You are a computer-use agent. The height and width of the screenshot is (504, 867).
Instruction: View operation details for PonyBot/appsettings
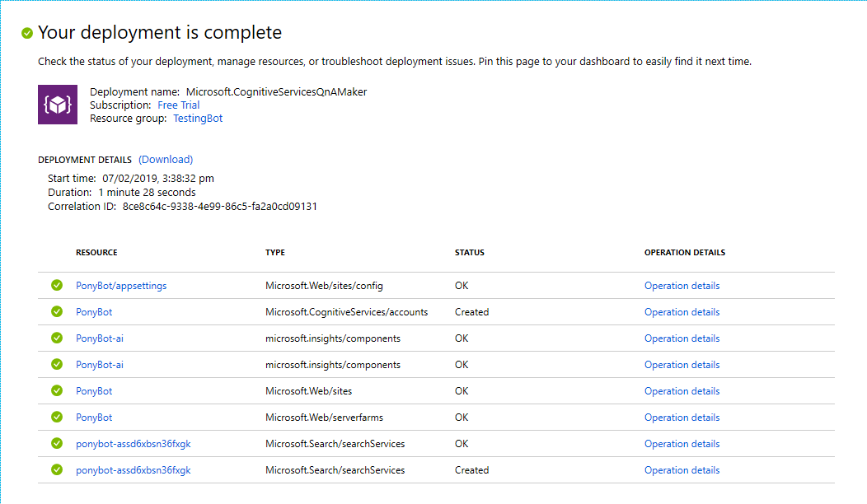click(682, 286)
